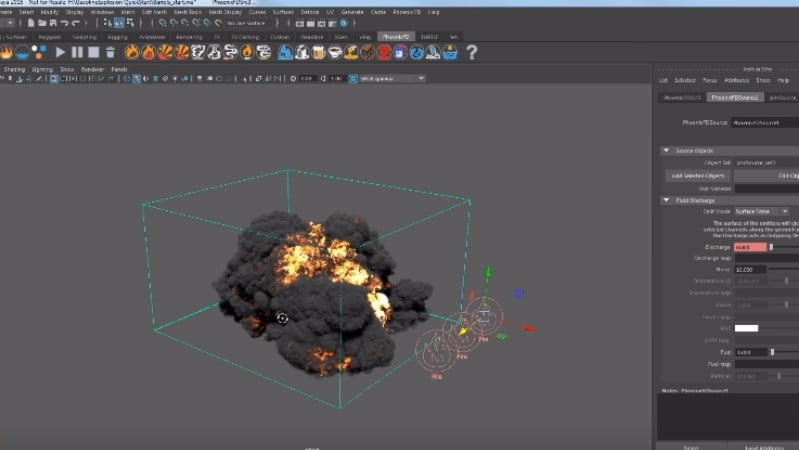Select PhoenixFDSource1 tab in Attribute Editor

click(735, 97)
